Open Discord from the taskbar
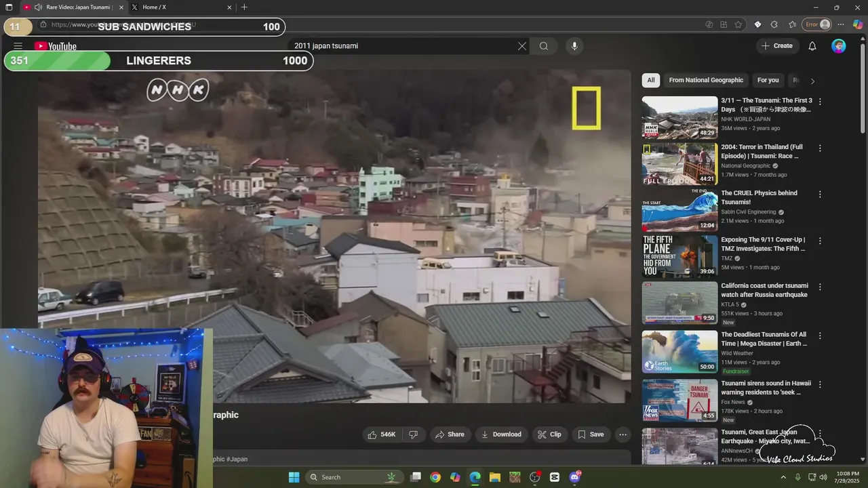The width and height of the screenshot is (868, 488). [575, 477]
